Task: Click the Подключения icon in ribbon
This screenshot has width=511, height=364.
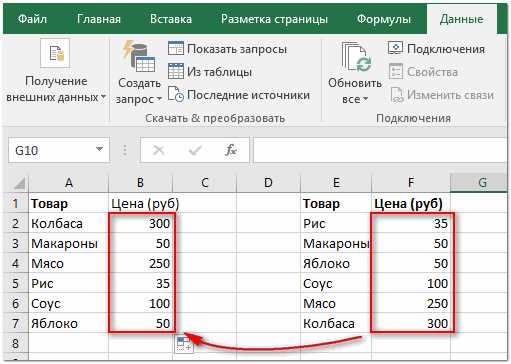Action: pos(395,49)
